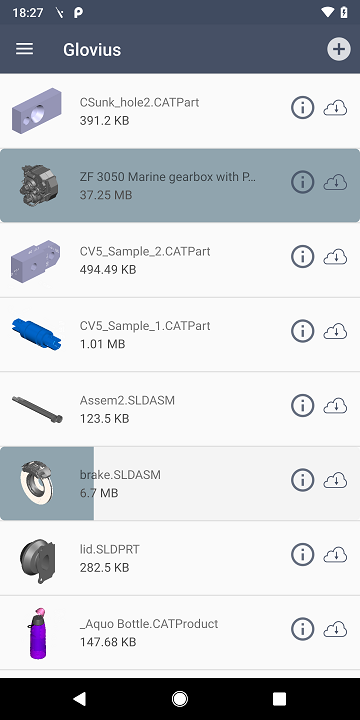This screenshot has height=720, width=360.
Task: Tap Android home circle button
Action: tap(180, 699)
